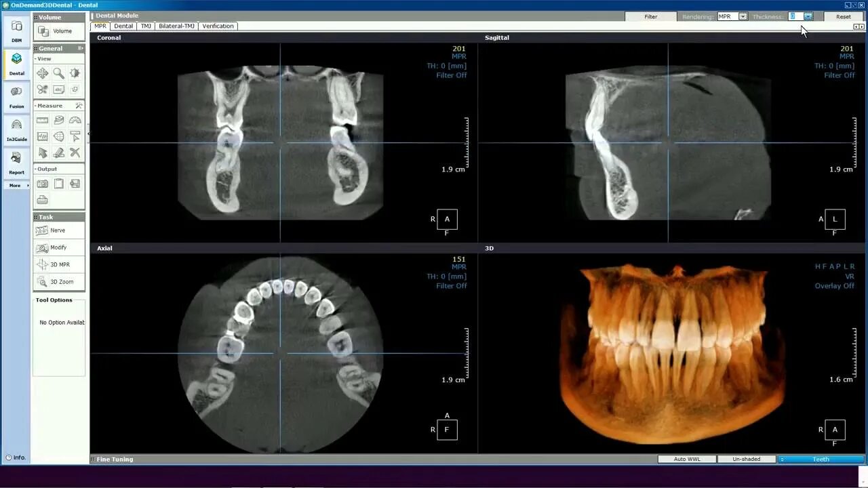Select the Pan move tool in View
Screen dimensions: 868x488
(43, 73)
